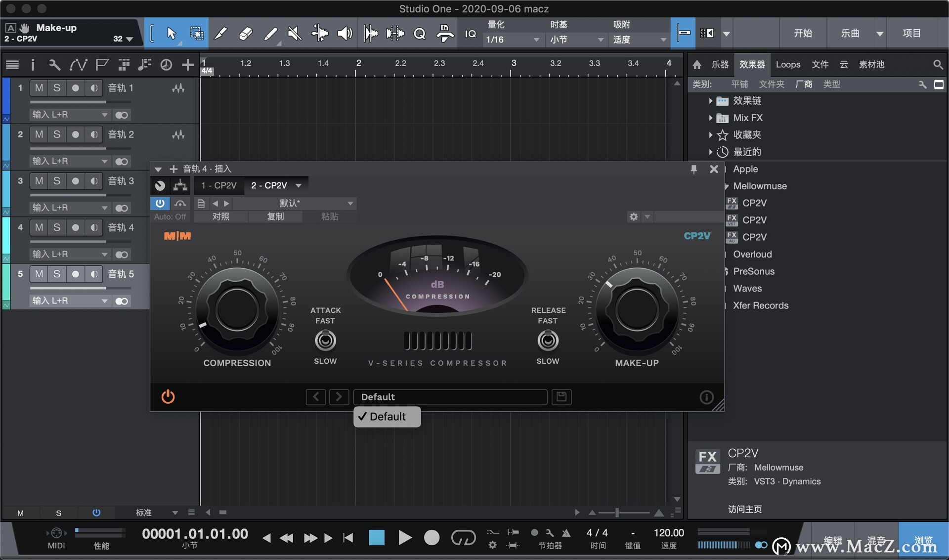
Task: Open 音轨 1 input L+R dropdown
Action: [70, 115]
